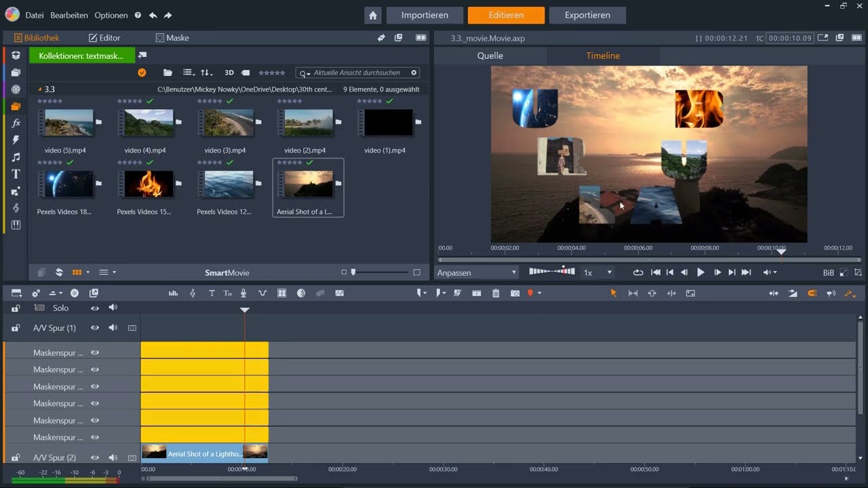Open the Anpassen zoom dropdown
Viewport: 868px width, 488px height.
pyautogui.click(x=477, y=272)
